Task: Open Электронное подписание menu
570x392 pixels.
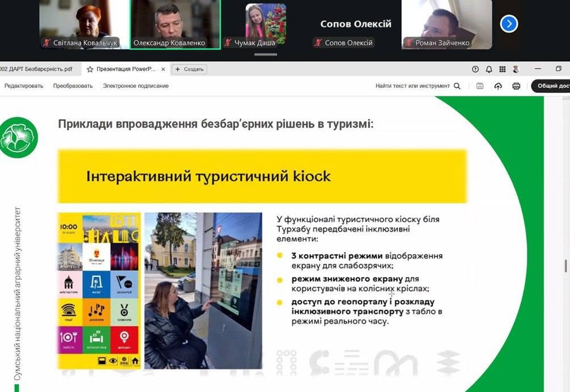Action: click(x=136, y=86)
